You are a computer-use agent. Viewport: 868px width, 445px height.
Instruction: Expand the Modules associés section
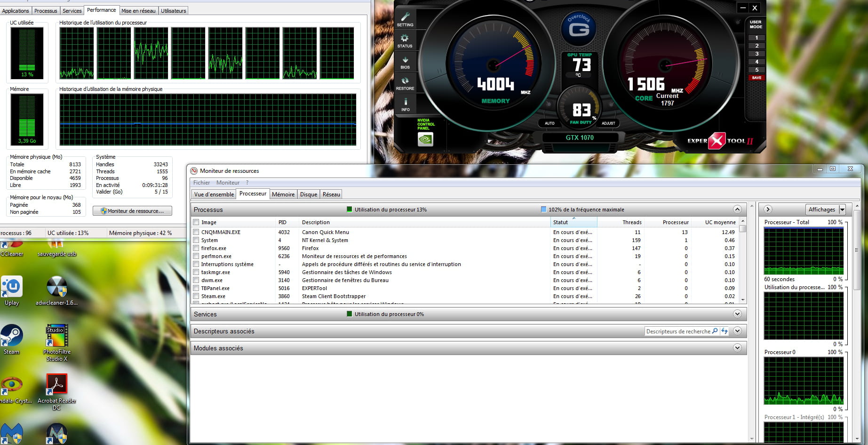pyautogui.click(x=737, y=348)
